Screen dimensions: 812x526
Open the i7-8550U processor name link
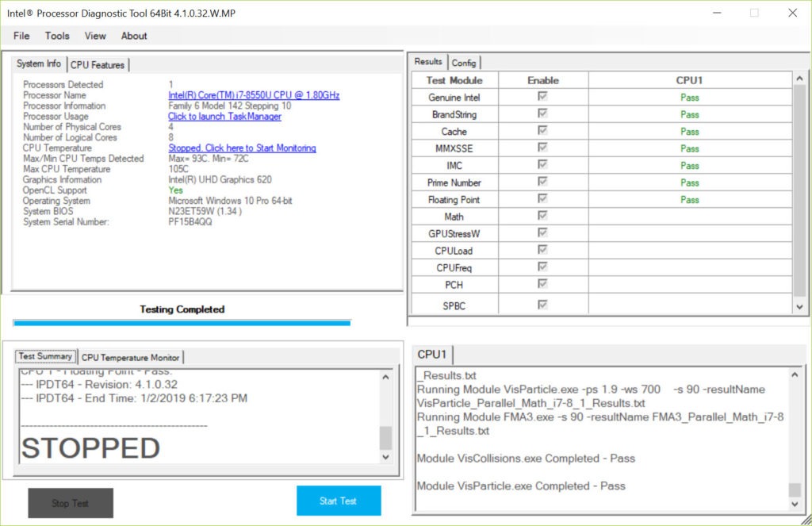pyautogui.click(x=254, y=95)
